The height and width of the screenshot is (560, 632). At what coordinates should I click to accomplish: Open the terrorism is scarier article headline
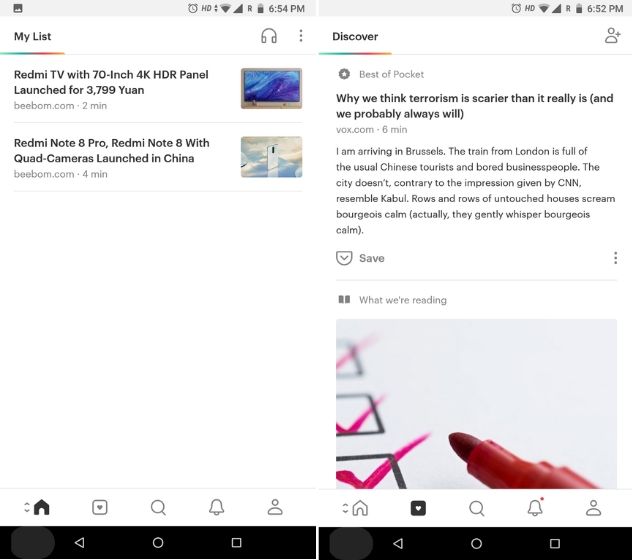[x=475, y=106]
